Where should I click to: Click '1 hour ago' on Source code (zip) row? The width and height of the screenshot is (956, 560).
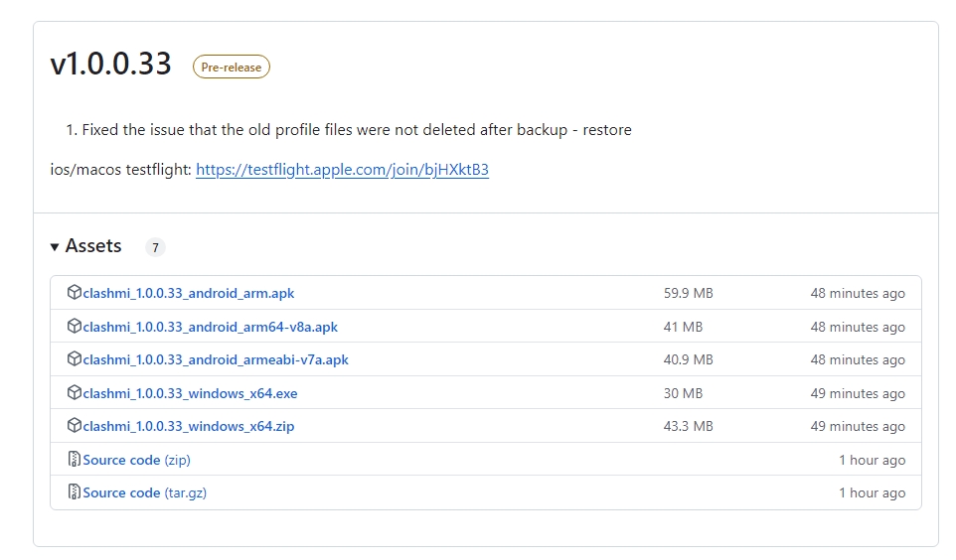coord(872,460)
